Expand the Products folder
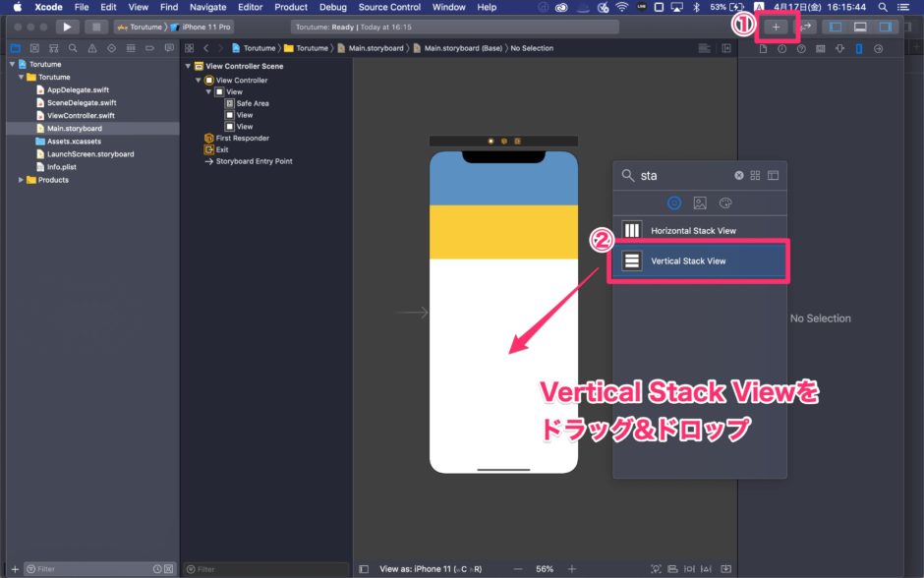Screen dimensions: 924x578 (20, 180)
